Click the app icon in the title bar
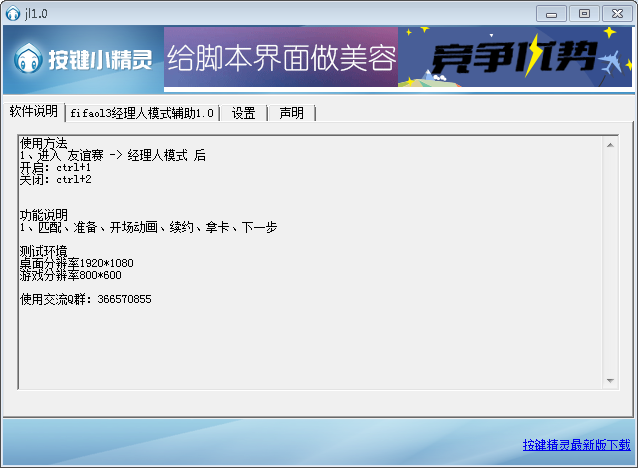Viewport: 638px width, 468px height. tap(13, 12)
